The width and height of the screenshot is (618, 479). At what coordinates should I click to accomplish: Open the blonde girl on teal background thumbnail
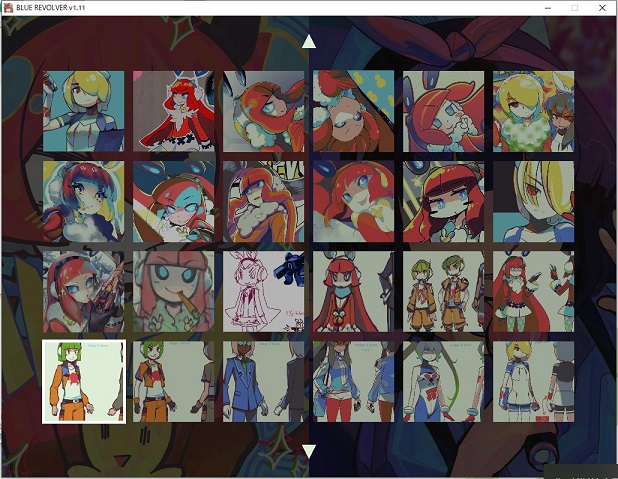pos(84,111)
